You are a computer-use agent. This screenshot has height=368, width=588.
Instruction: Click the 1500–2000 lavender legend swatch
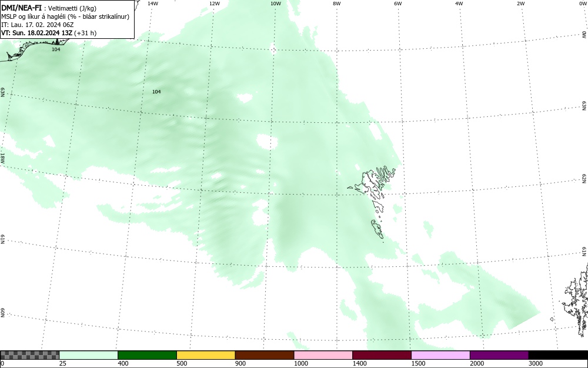[x=440, y=355]
